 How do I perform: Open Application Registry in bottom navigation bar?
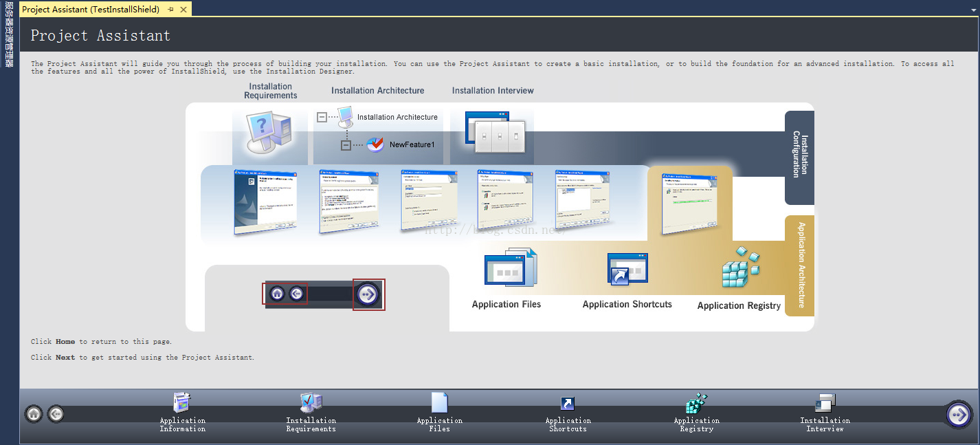pos(697,413)
